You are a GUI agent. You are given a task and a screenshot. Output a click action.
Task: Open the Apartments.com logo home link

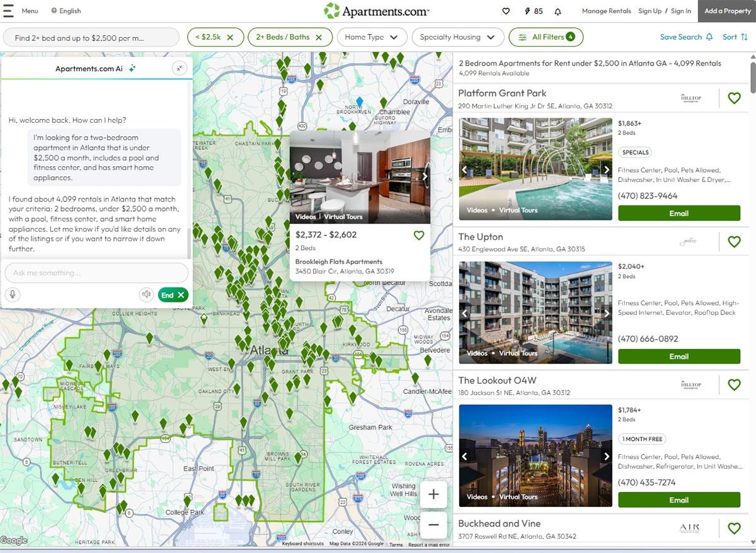(x=376, y=11)
